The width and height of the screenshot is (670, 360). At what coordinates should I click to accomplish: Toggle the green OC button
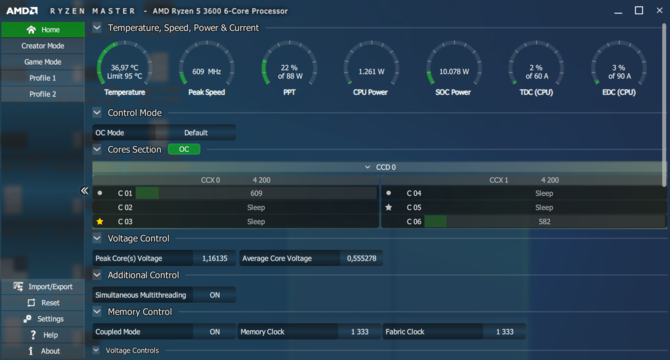(x=184, y=149)
